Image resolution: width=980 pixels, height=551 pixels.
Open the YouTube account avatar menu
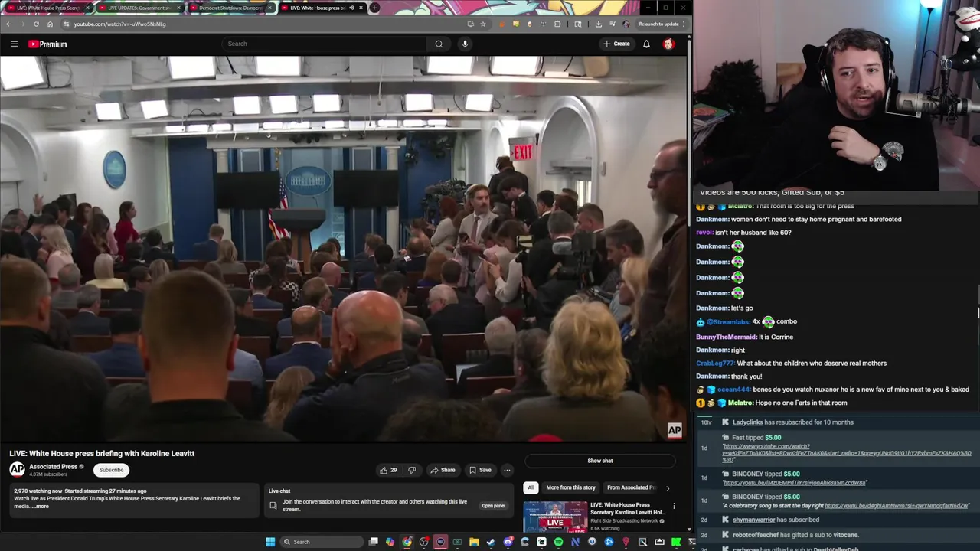click(x=668, y=44)
